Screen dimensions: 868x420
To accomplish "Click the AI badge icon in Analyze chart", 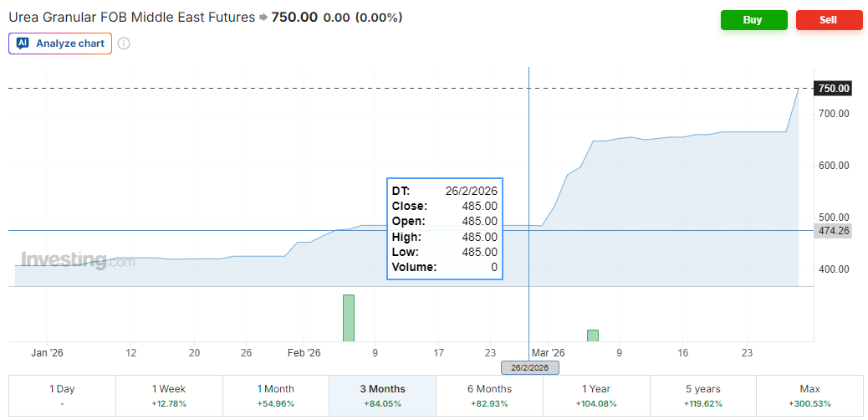I will coord(23,44).
